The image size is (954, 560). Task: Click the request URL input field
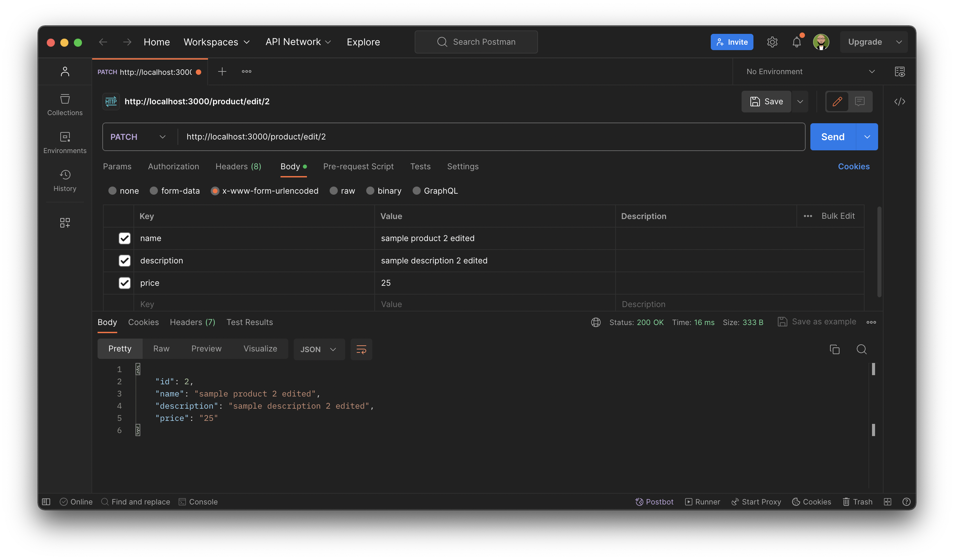(x=489, y=137)
